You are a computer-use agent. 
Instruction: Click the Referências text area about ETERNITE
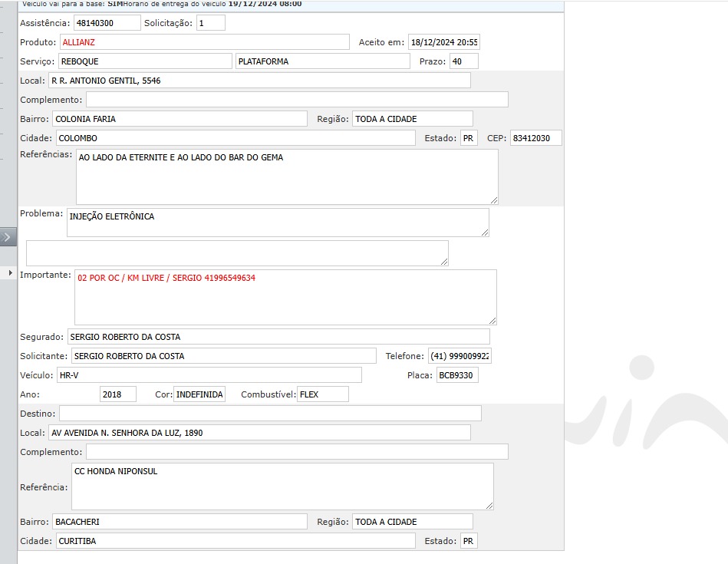pos(287,176)
